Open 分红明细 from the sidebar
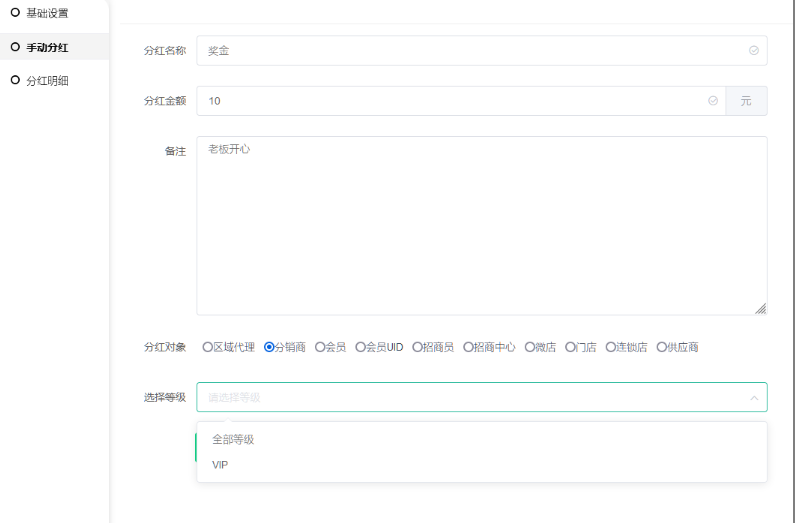The width and height of the screenshot is (795, 523). (47, 80)
